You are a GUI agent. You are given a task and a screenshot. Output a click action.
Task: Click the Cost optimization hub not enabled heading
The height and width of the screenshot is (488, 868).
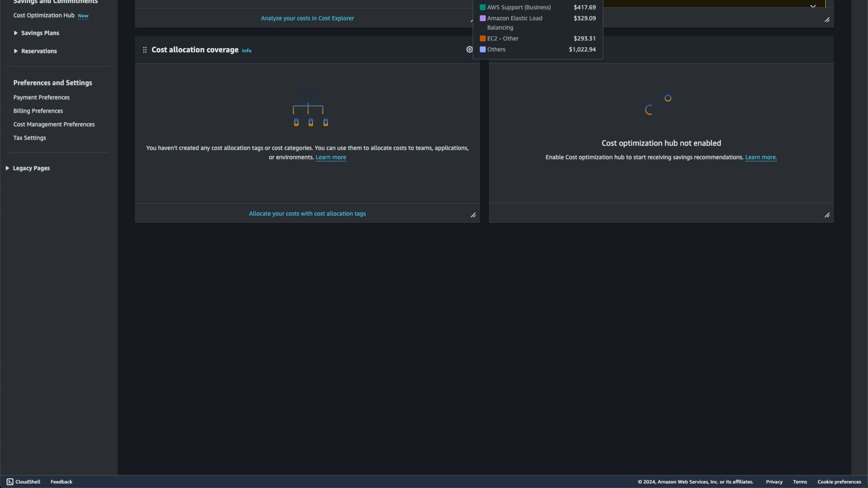[x=661, y=143]
